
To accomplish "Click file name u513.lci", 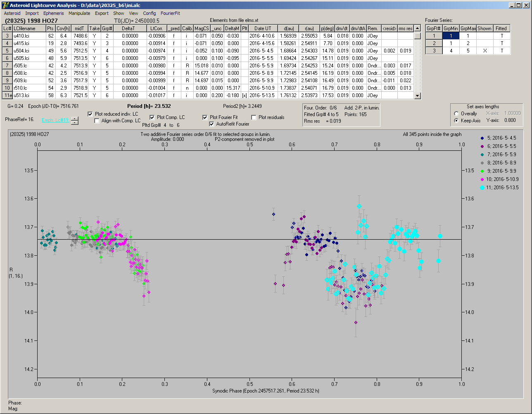I will click(29, 95).
